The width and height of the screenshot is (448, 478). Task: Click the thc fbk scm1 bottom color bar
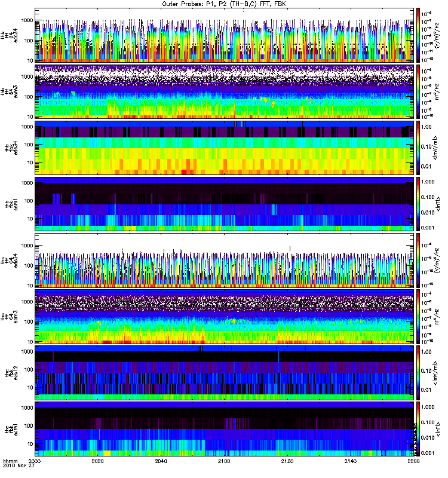click(x=418, y=429)
